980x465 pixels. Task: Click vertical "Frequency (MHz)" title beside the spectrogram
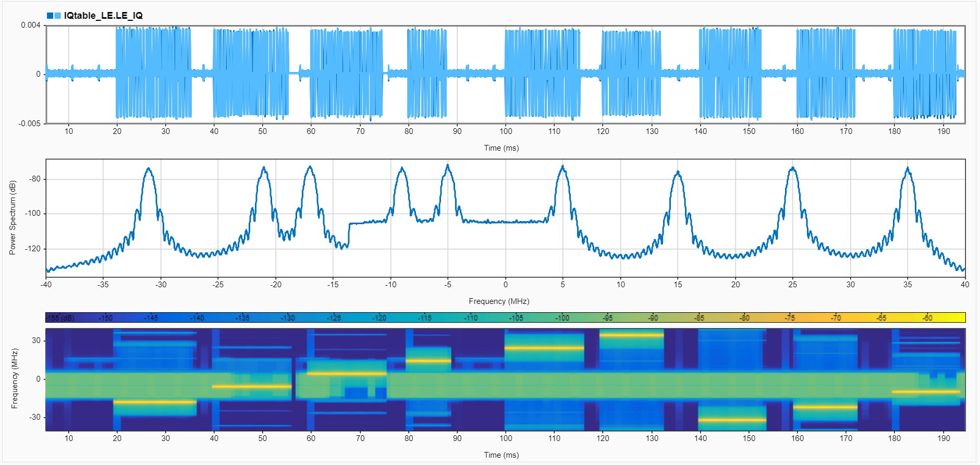click(15, 378)
